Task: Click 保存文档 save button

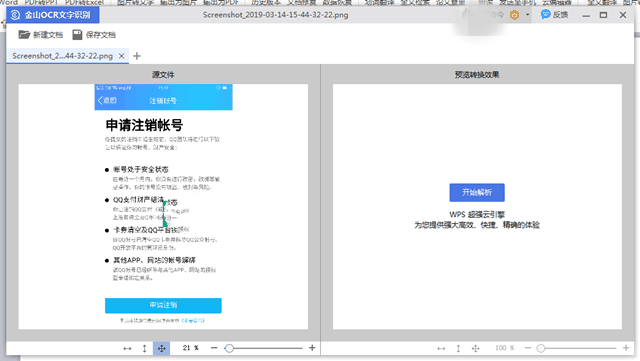Action: [x=94, y=35]
